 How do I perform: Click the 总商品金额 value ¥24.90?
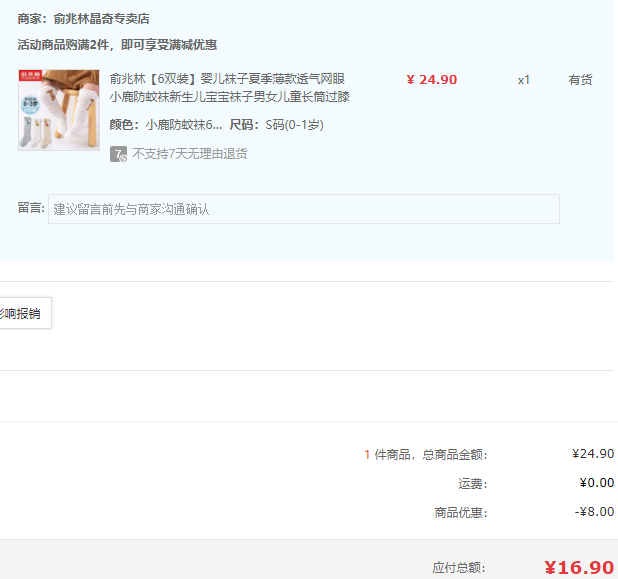point(593,454)
